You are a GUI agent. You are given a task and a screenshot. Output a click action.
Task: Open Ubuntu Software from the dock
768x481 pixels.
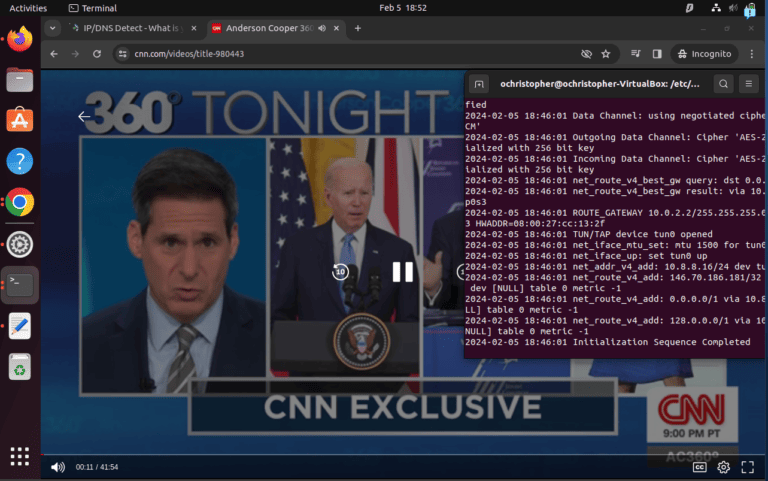click(x=20, y=120)
